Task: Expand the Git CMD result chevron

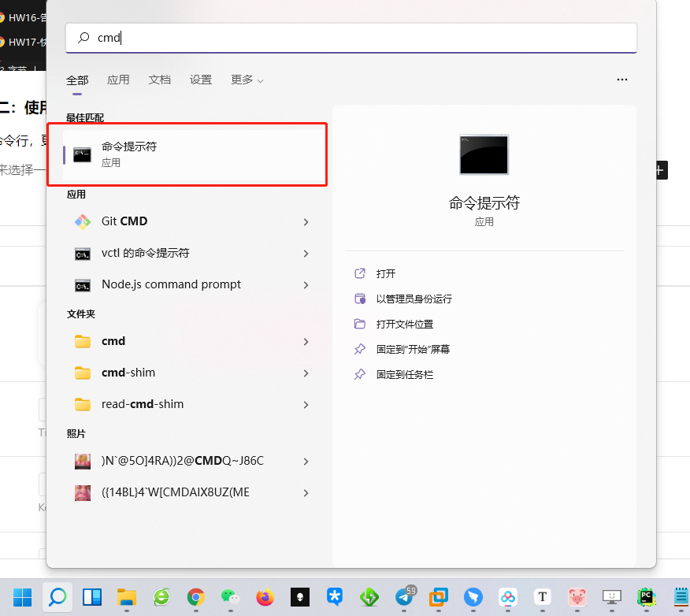Action: pos(306,222)
